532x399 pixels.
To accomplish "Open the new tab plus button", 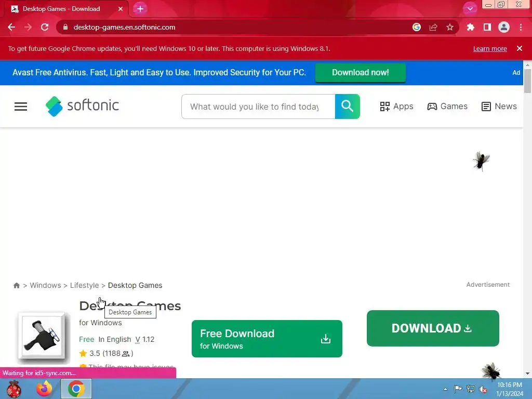I will (140, 9).
